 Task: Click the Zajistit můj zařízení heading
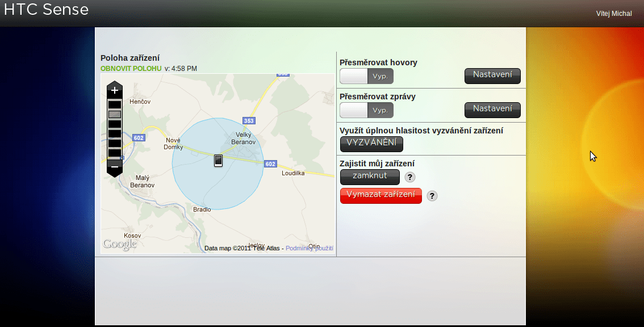pos(377,163)
